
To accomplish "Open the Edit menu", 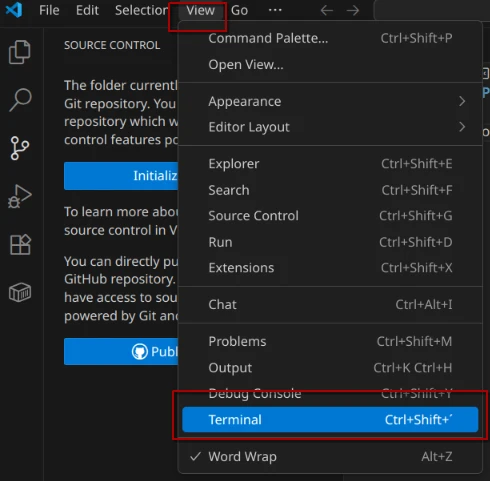I will [87, 10].
